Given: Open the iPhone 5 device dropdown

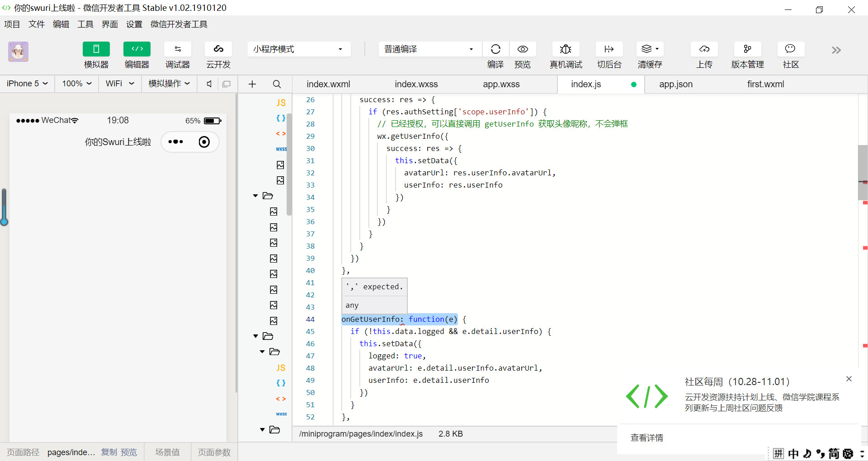Looking at the screenshot, I should click(27, 84).
